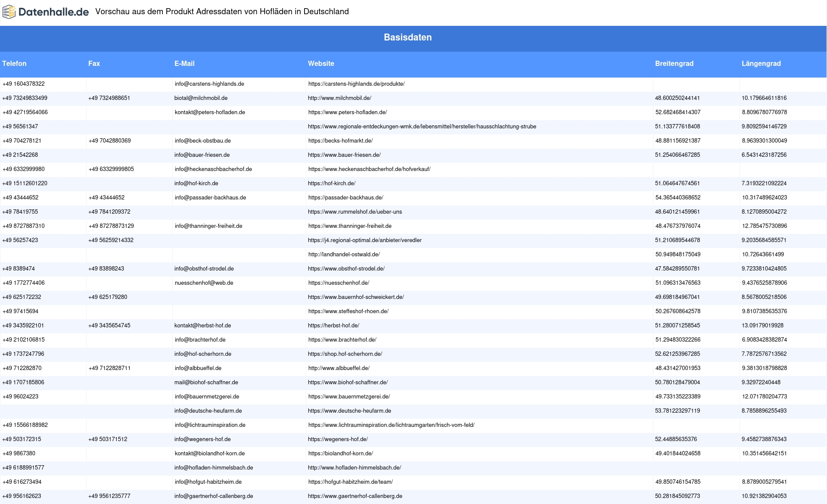Select latitude 52.44885635376
Viewport: 827px width, 504px height.
pyautogui.click(x=676, y=439)
